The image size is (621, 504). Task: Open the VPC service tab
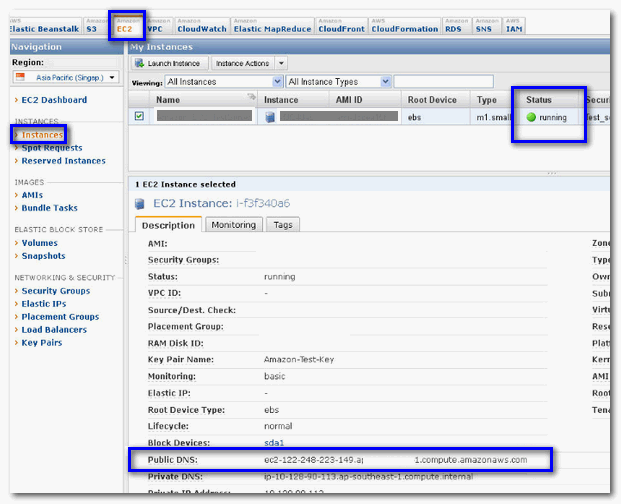(x=158, y=26)
